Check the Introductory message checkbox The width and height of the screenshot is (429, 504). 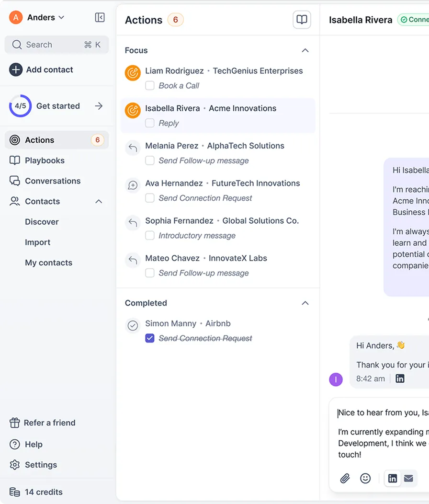tap(150, 236)
